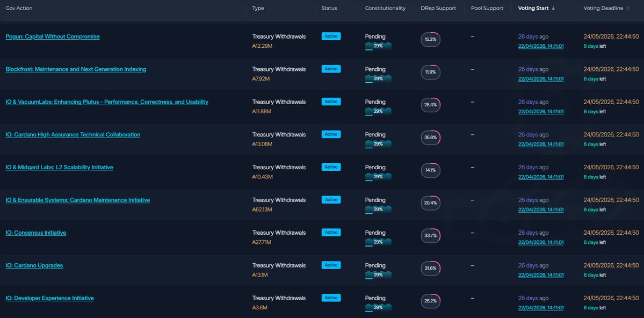Click Pending status in High Assurance row
This screenshot has width=644, height=318.
click(x=375, y=135)
